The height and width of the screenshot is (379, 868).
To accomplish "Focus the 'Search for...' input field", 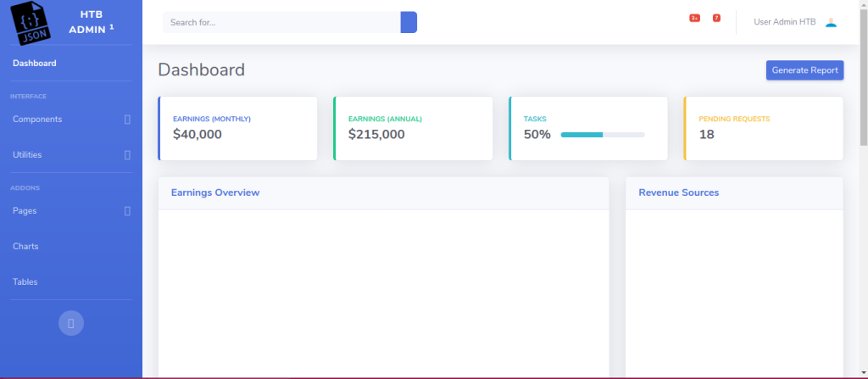I will [x=281, y=22].
